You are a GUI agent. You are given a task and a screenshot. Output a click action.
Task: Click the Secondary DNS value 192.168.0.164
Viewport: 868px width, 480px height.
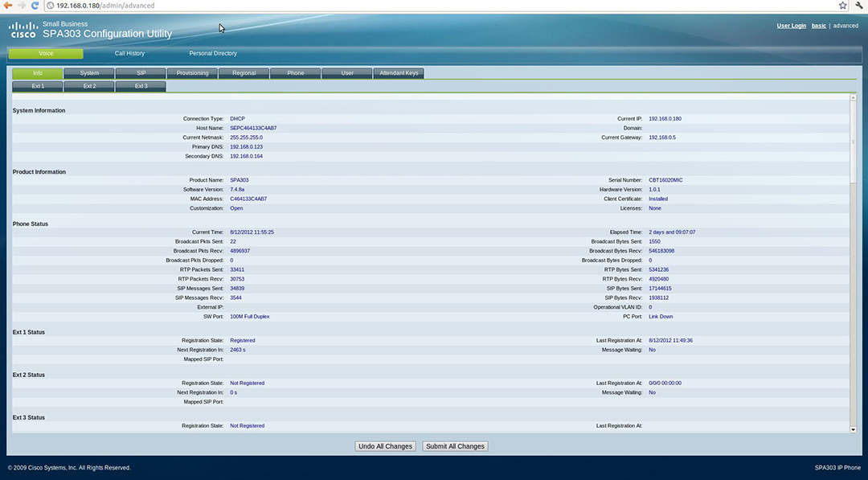(x=247, y=157)
